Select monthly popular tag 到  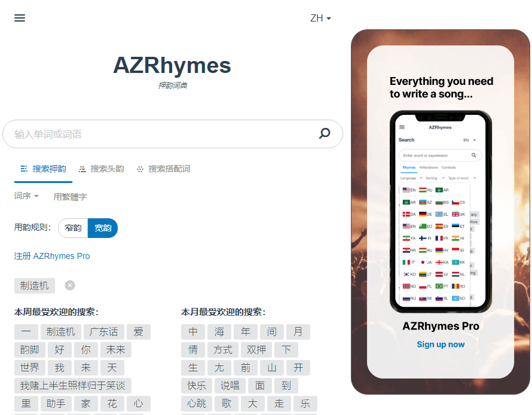pos(286,386)
